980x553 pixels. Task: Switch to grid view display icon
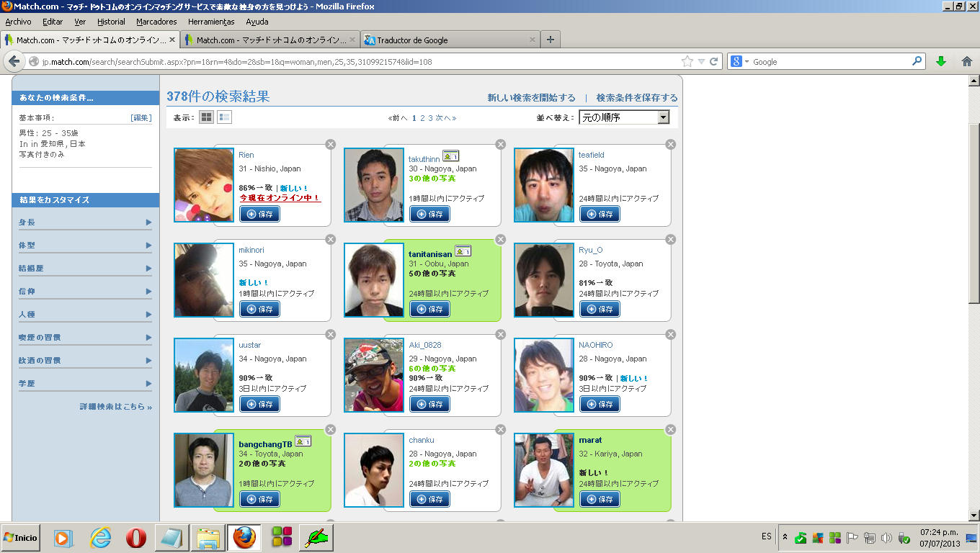click(x=207, y=117)
